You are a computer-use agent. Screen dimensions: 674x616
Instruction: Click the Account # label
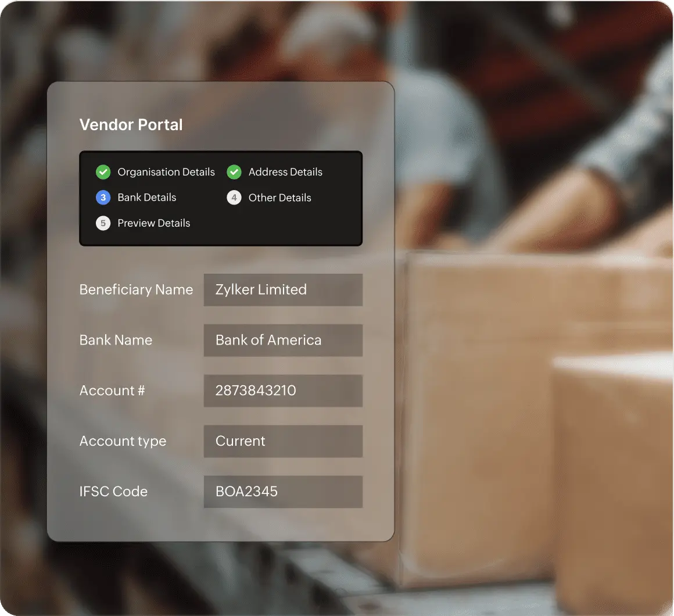pyautogui.click(x=112, y=391)
